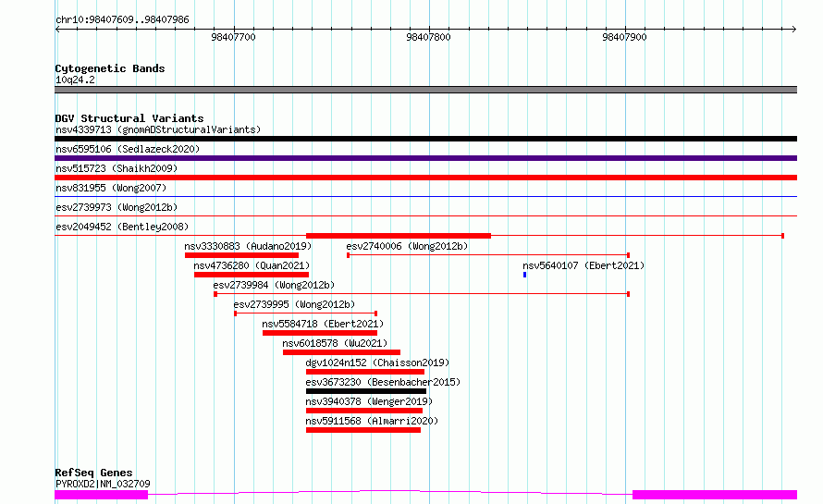
Task: Click the Cytogenetic Bands track heading
Action: 110,68
